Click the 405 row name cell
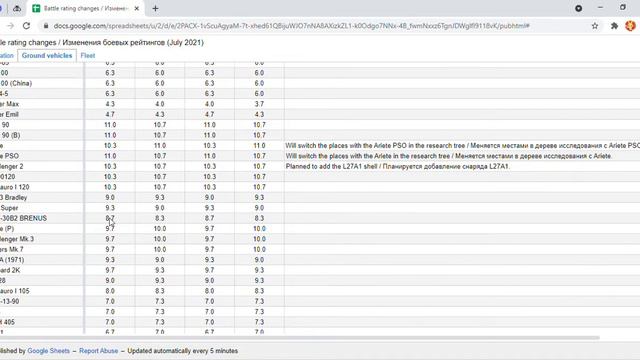 point(42,322)
